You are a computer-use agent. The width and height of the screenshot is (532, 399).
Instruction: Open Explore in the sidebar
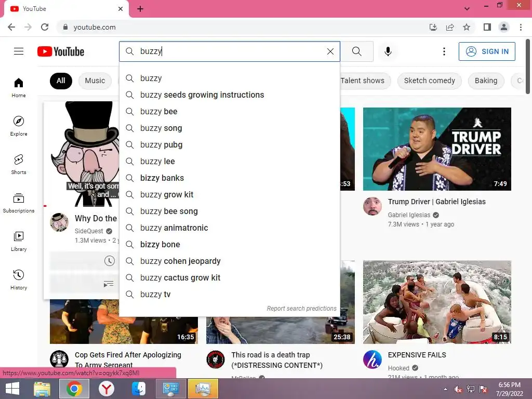tap(19, 126)
